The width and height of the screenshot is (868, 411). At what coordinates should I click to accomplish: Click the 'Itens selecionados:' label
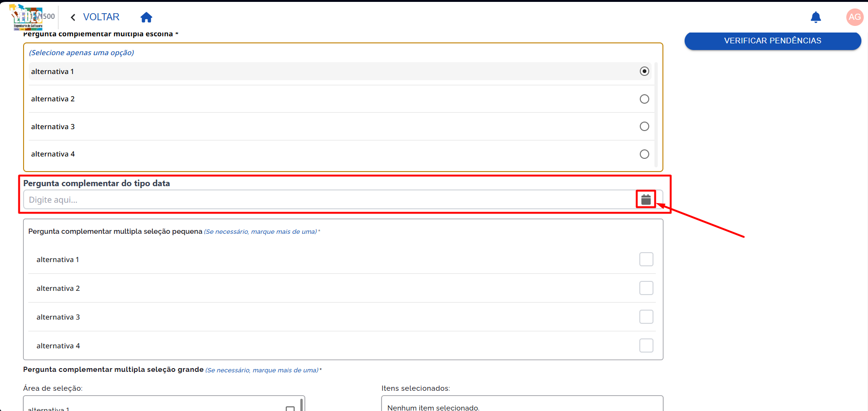pyautogui.click(x=416, y=388)
